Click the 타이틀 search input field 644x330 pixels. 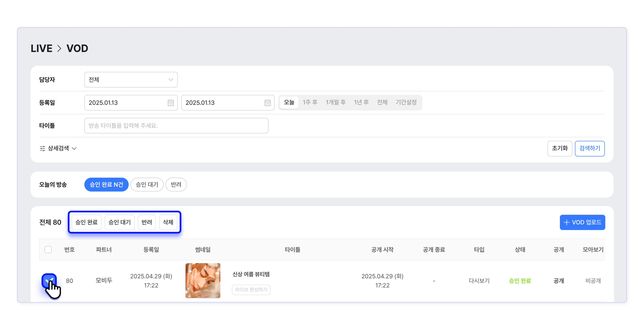click(176, 126)
